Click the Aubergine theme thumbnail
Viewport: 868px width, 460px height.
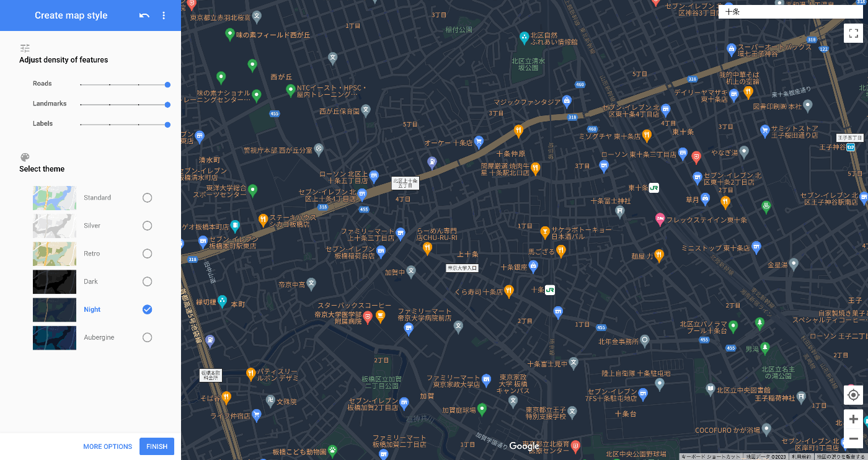coord(55,337)
